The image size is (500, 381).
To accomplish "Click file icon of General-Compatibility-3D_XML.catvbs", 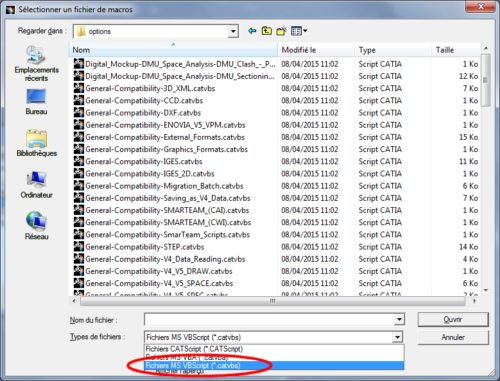I will pyautogui.click(x=79, y=88).
